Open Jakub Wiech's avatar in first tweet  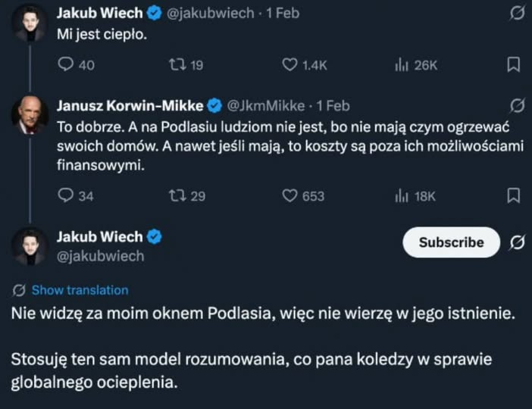(x=30, y=23)
